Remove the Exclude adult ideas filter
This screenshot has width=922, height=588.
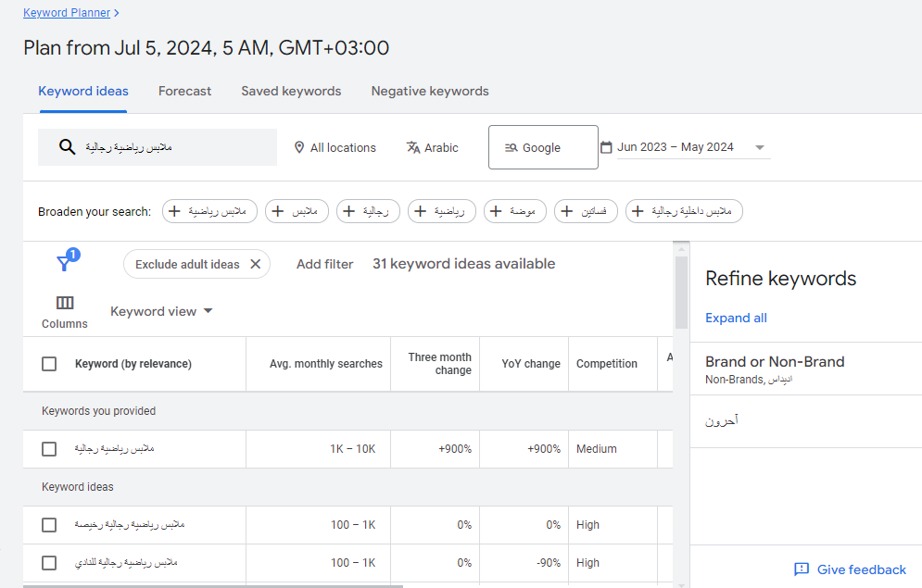pos(256,264)
